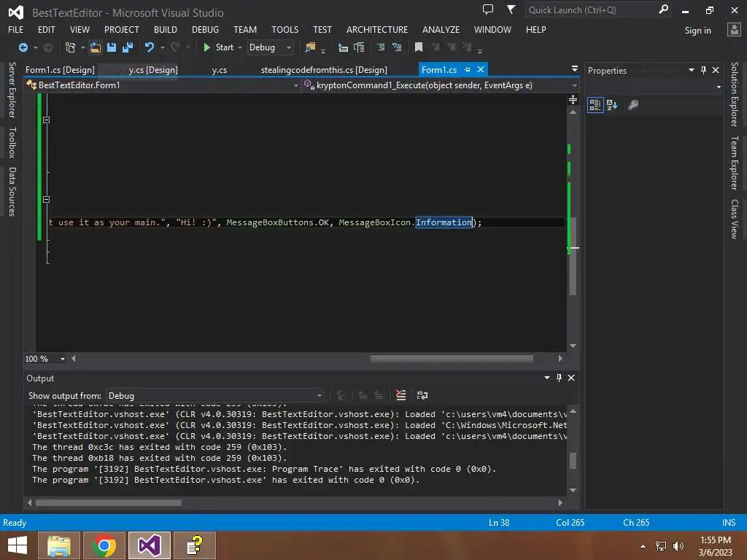This screenshot has height=560, width=747.
Task: Undo the last action with Undo icon
Action: pyautogui.click(x=150, y=47)
